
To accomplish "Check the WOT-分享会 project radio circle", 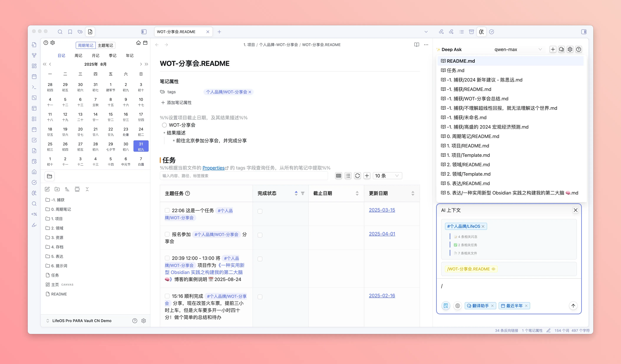I will pos(164,125).
